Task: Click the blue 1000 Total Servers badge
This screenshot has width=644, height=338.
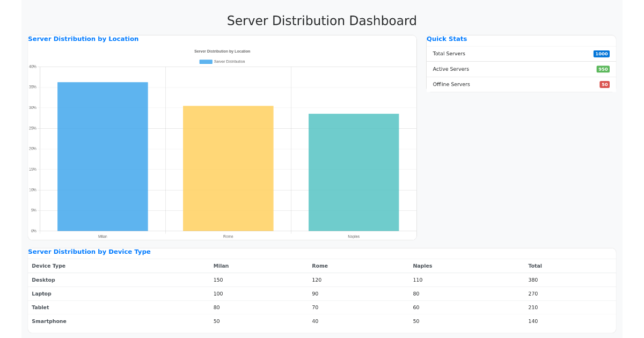Action: (602, 54)
